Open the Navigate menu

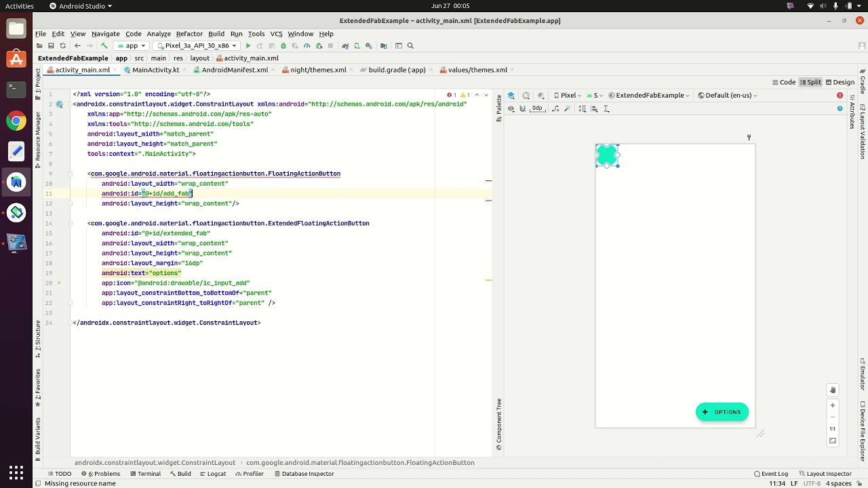point(105,34)
